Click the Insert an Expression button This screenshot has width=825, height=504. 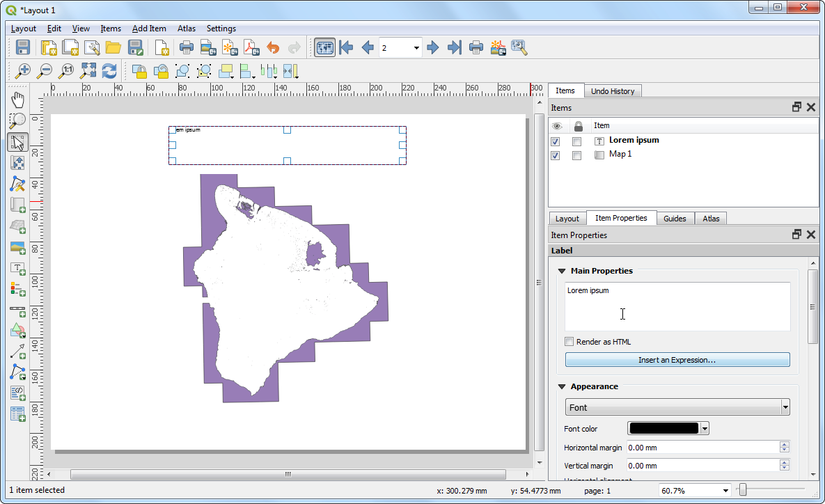[x=677, y=360]
